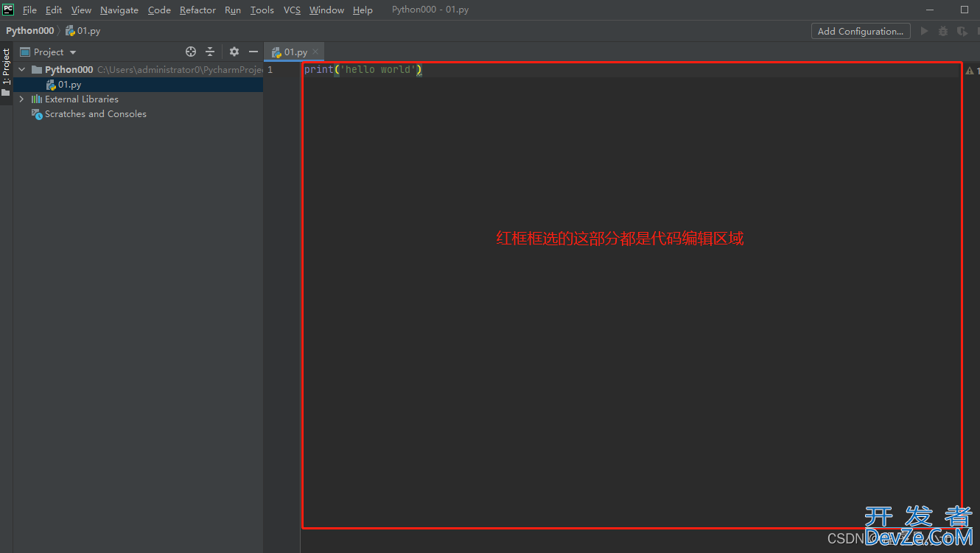
Task: Click the Debug bug icon
Action: click(x=943, y=31)
